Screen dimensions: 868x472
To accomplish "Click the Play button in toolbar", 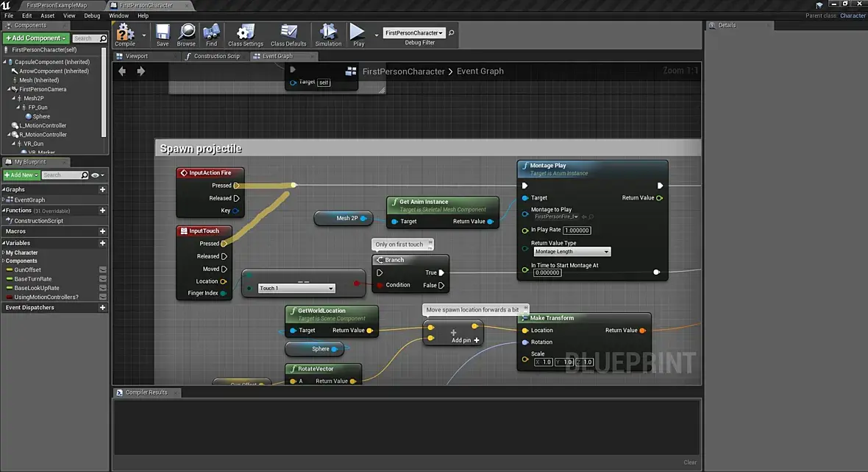I will 357,32.
